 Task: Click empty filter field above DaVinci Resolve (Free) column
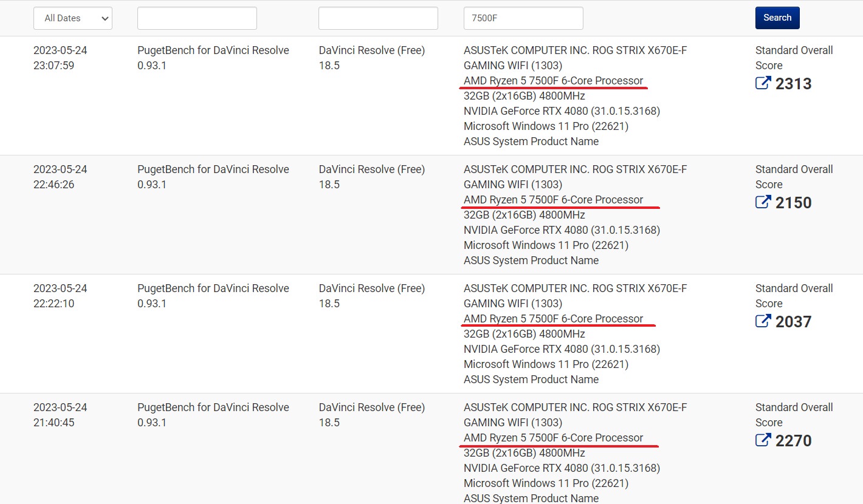[x=378, y=18]
